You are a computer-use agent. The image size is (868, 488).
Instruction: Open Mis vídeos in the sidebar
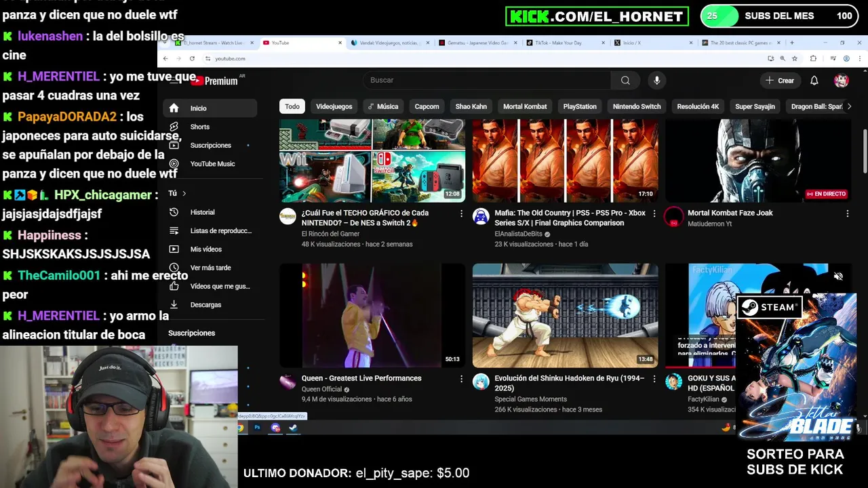pyautogui.click(x=210, y=249)
